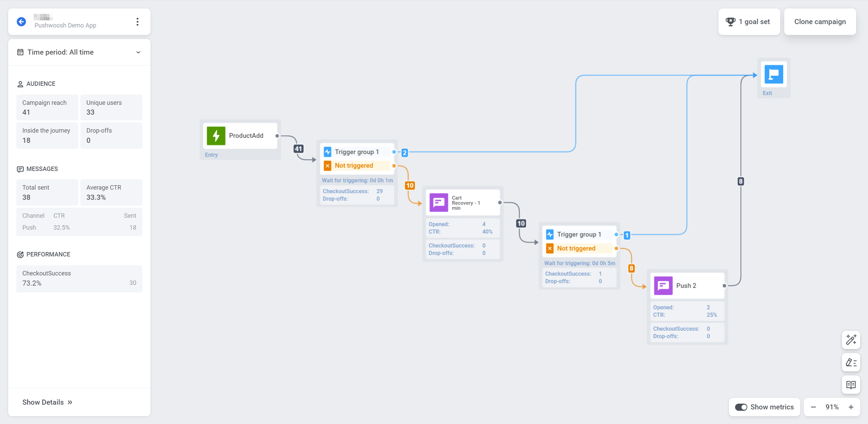Viewport: 868px width, 424px height.
Task: Click the orange 10 connection badge
Action: click(x=410, y=186)
